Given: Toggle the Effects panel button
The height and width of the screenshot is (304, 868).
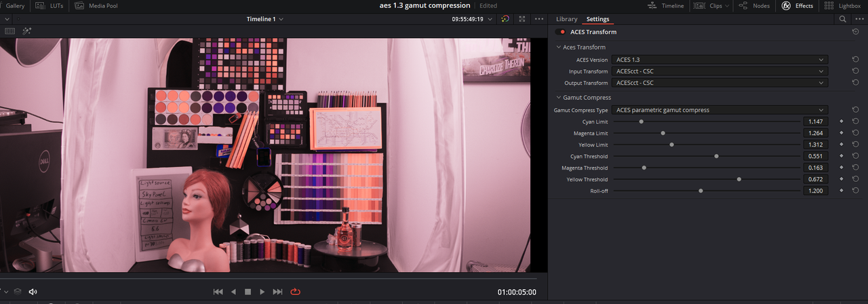Looking at the screenshot, I should [797, 5].
